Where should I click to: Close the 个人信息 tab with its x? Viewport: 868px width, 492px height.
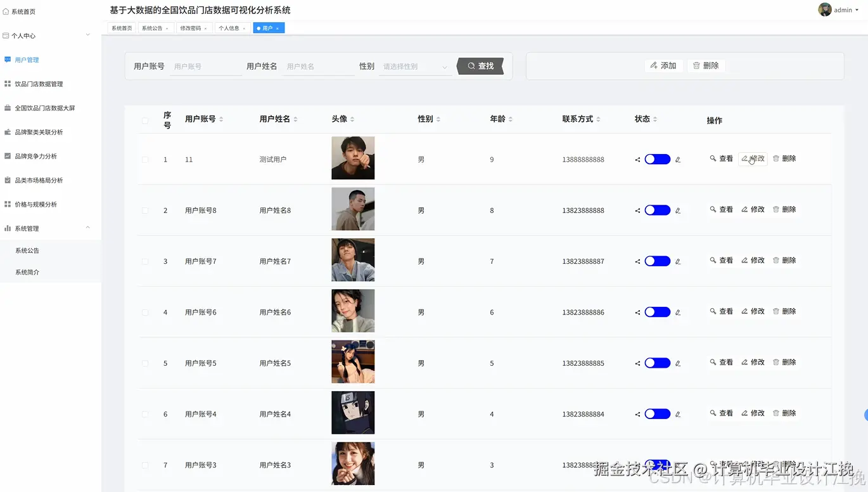tap(244, 29)
